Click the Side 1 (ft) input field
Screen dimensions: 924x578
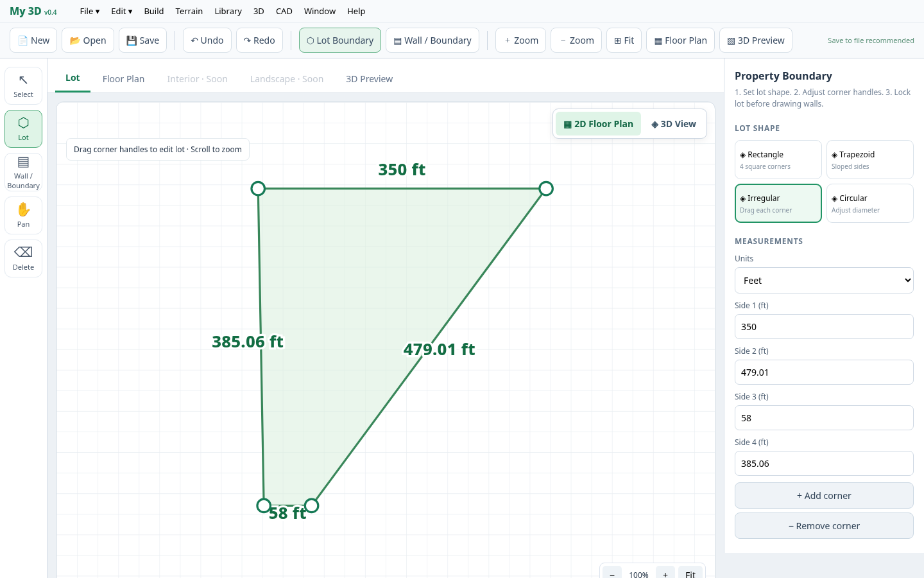[824, 327]
